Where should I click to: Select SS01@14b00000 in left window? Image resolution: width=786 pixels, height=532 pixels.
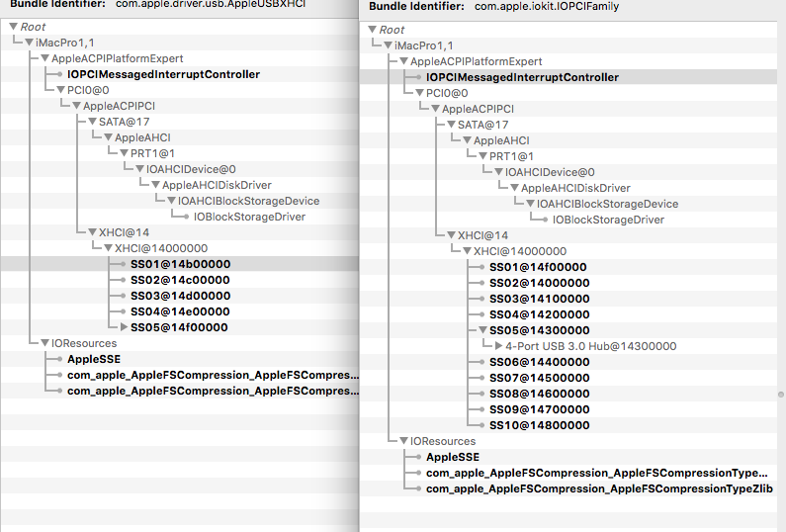181,264
